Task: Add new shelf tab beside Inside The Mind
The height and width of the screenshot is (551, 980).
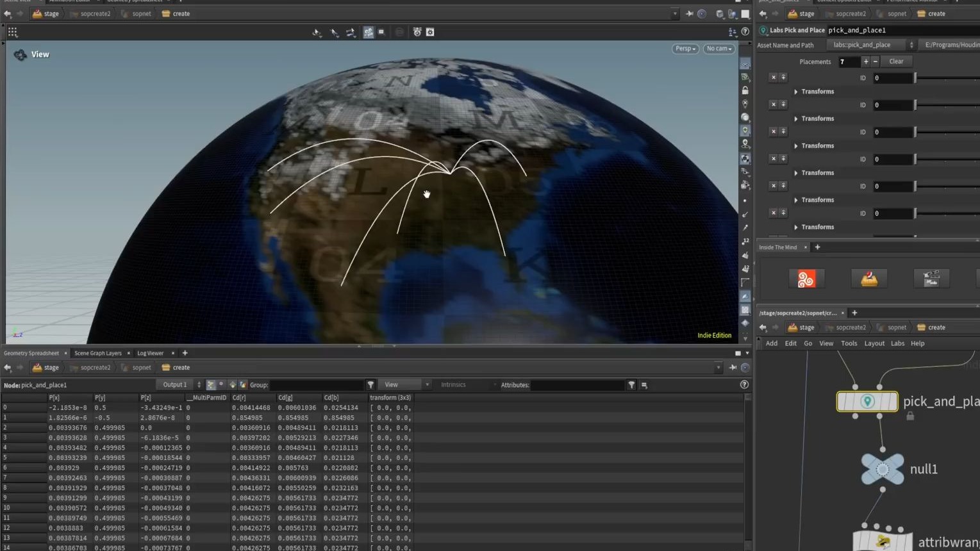Action: [817, 247]
